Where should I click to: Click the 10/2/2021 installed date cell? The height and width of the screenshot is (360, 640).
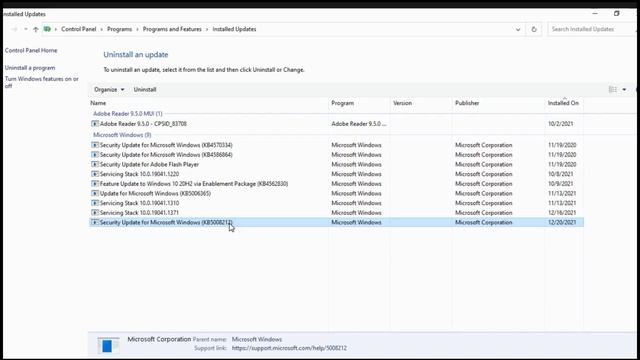[x=560, y=124]
